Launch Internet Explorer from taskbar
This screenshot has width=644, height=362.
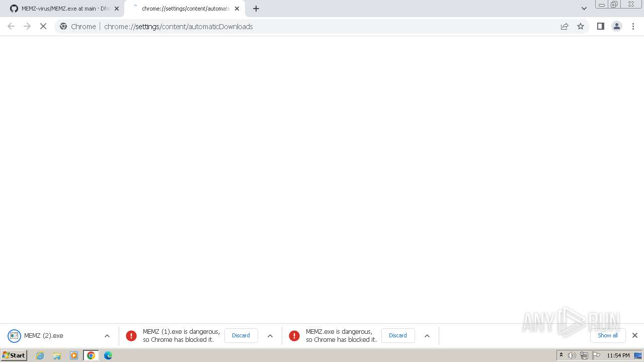pos(40,355)
